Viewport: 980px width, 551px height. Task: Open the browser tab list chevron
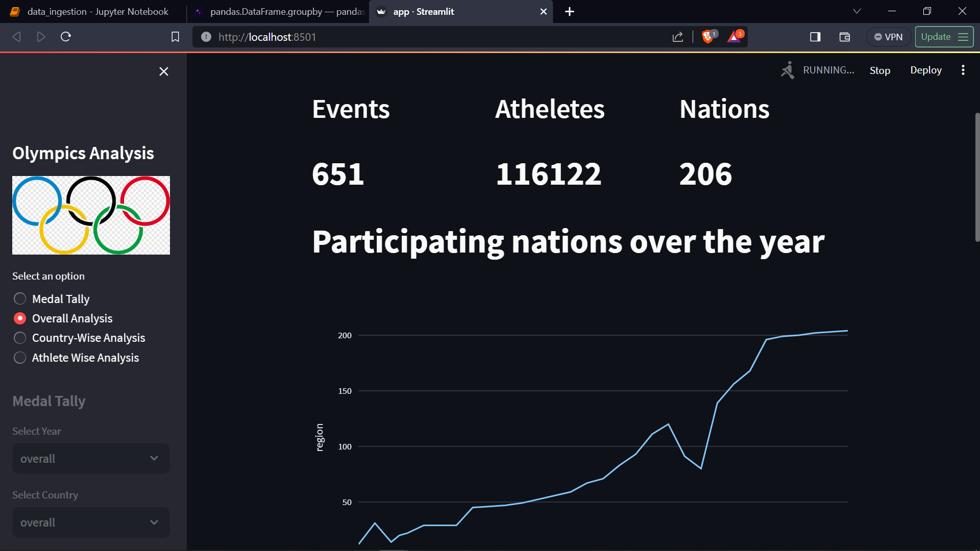click(857, 11)
